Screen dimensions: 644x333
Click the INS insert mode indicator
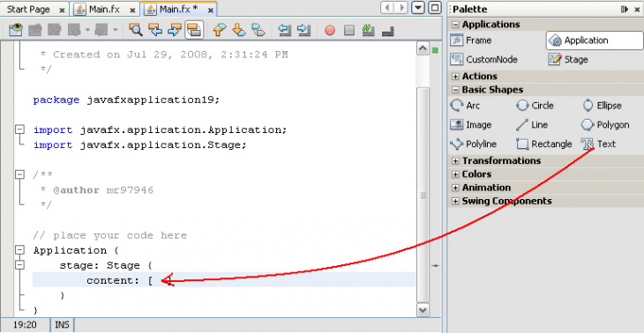(x=62, y=325)
